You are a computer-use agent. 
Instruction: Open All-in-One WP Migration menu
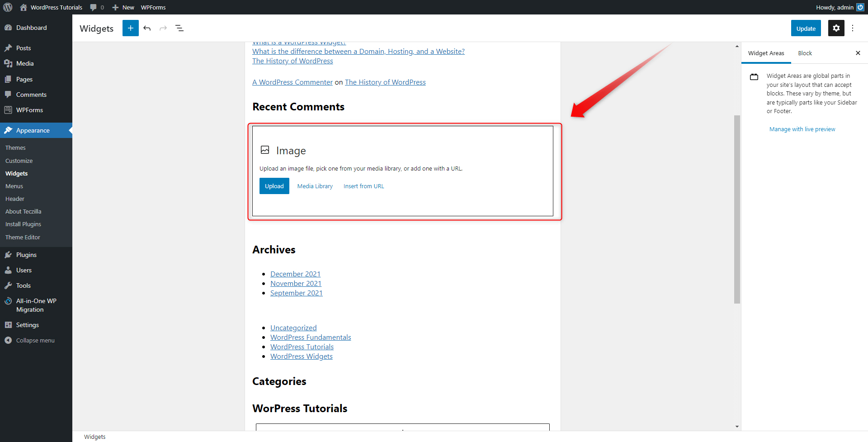pyautogui.click(x=36, y=305)
